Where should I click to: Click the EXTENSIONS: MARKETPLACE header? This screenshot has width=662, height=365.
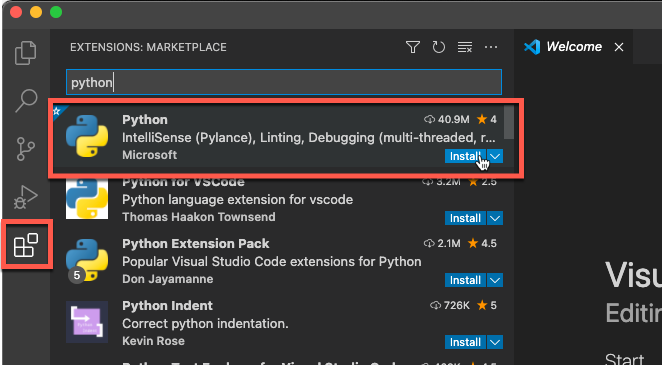click(148, 47)
